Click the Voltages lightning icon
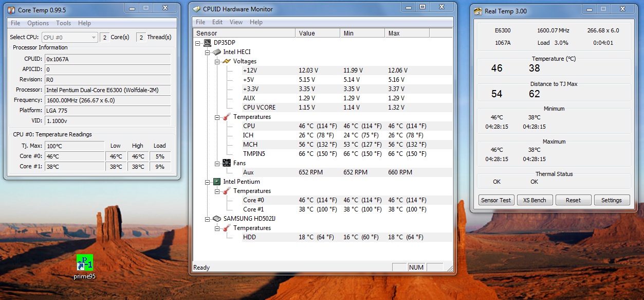Viewport: 644px width, 300px height. point(226,61)
